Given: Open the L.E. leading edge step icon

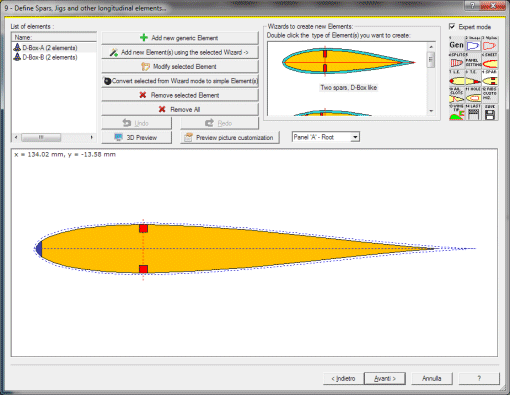Looking at the screenshot, I should coord(456,78).
